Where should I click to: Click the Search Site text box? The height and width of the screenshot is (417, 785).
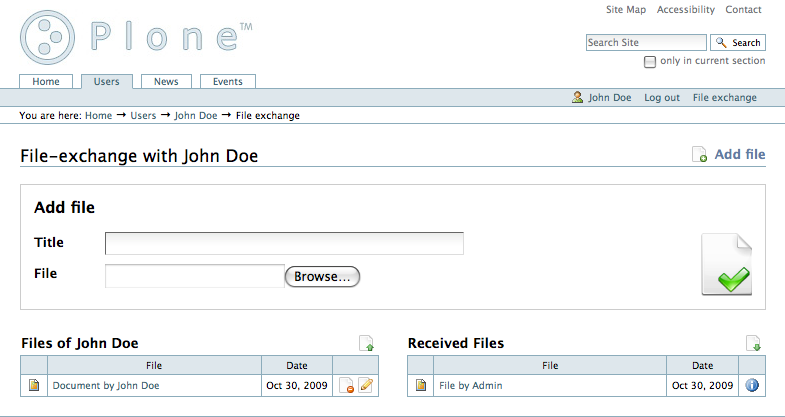pyautogui.click(x=646, y=43)
